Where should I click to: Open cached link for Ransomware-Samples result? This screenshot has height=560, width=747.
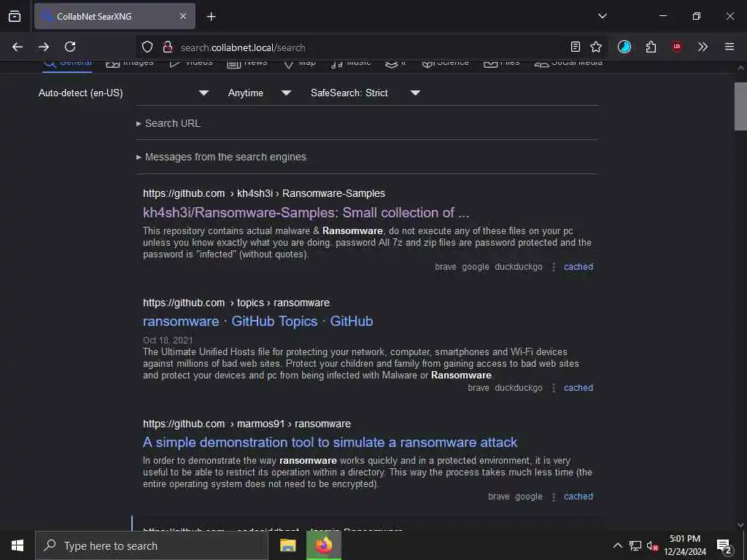tap(578, 267)
